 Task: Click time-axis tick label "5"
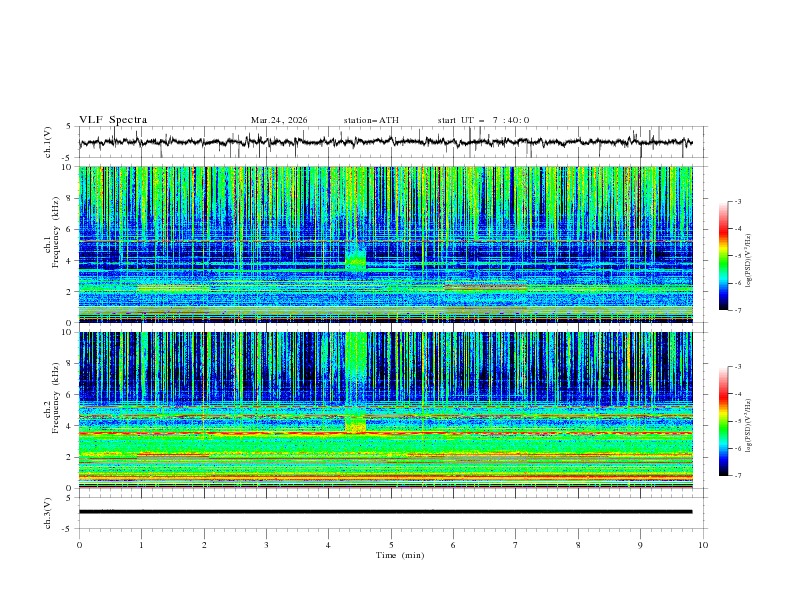point(391,545)
